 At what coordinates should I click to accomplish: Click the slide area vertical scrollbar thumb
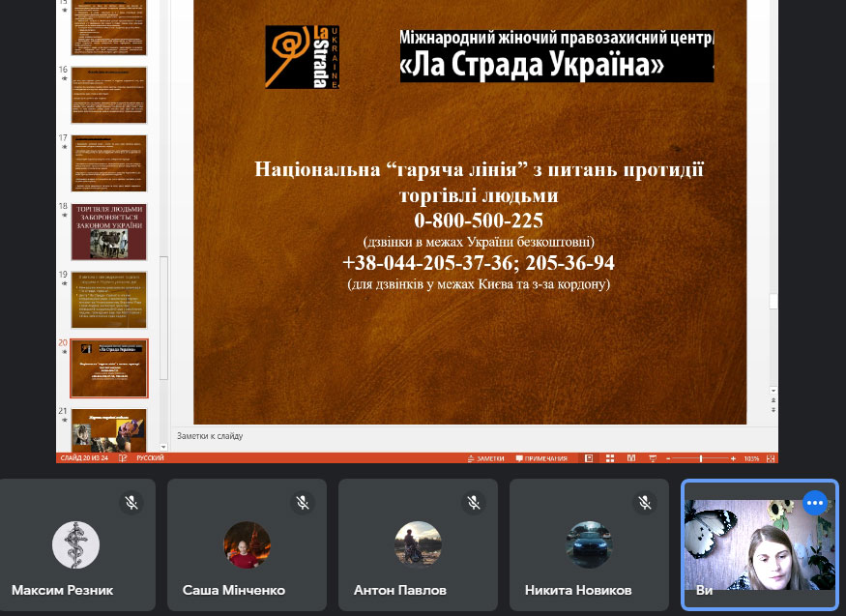773,302
